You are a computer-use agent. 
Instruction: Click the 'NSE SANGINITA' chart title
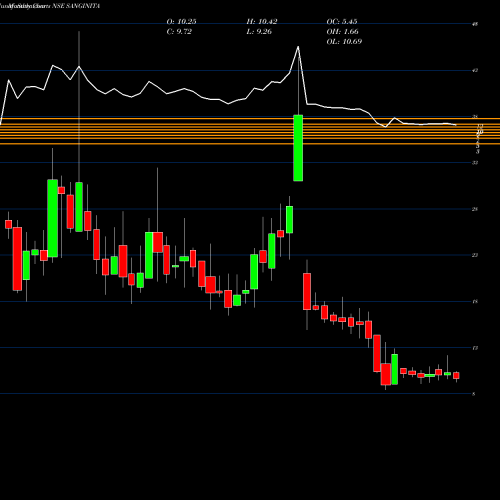pos(76,6)
